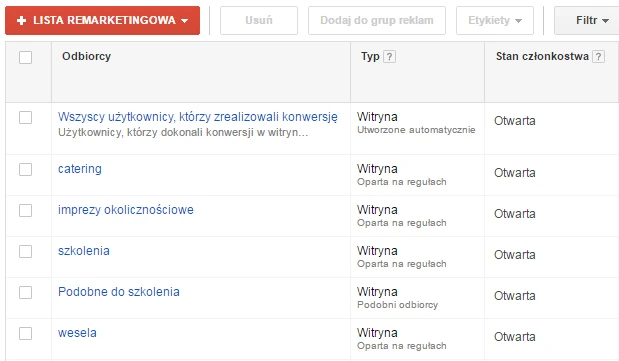The image size is (619, 361).
Task: Click 'Oparta na regułach' in szkolenia row
Action: point(402,264)
